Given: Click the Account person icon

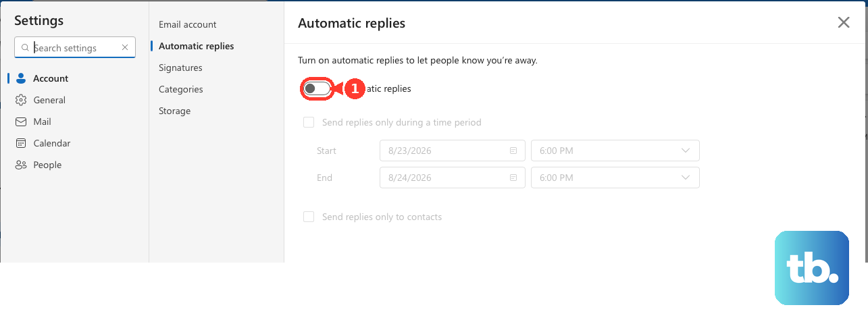Looking at the screenshot, I should [21, 78].
